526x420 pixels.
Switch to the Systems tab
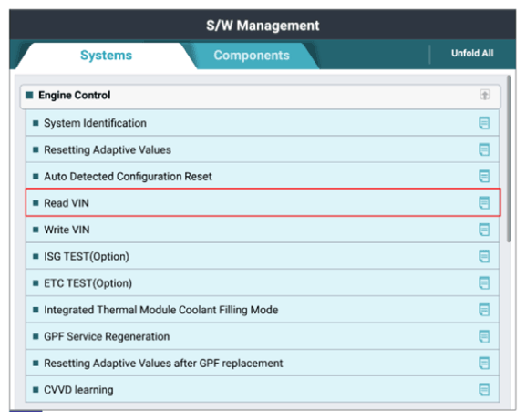[x=106, y=56]
